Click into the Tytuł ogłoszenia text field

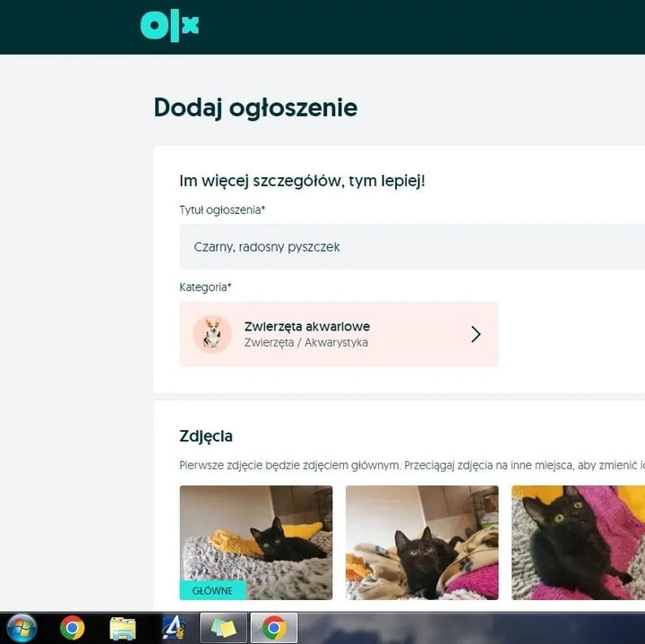pos(412,246)
